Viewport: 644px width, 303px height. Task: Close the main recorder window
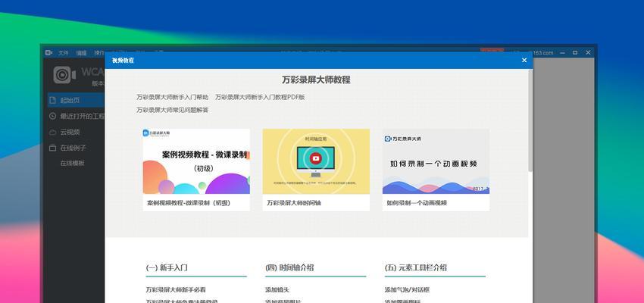click(588, 52)
